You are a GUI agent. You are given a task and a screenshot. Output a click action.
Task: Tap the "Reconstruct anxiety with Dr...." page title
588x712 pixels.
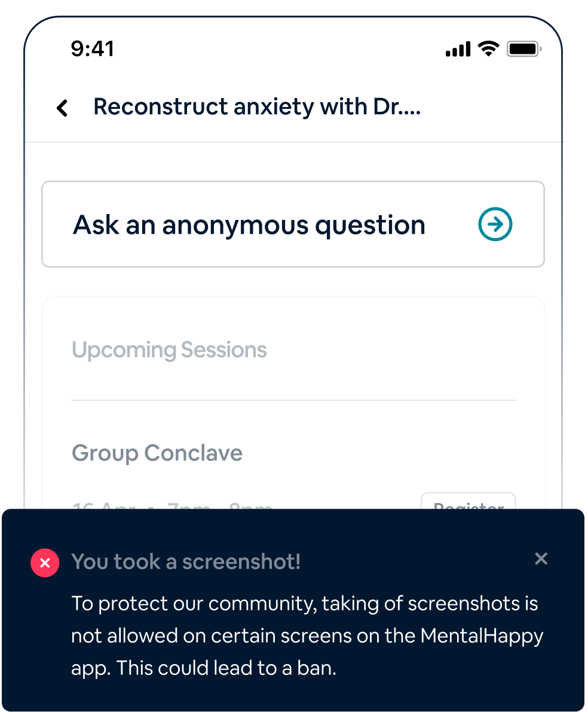pos(257,108)
